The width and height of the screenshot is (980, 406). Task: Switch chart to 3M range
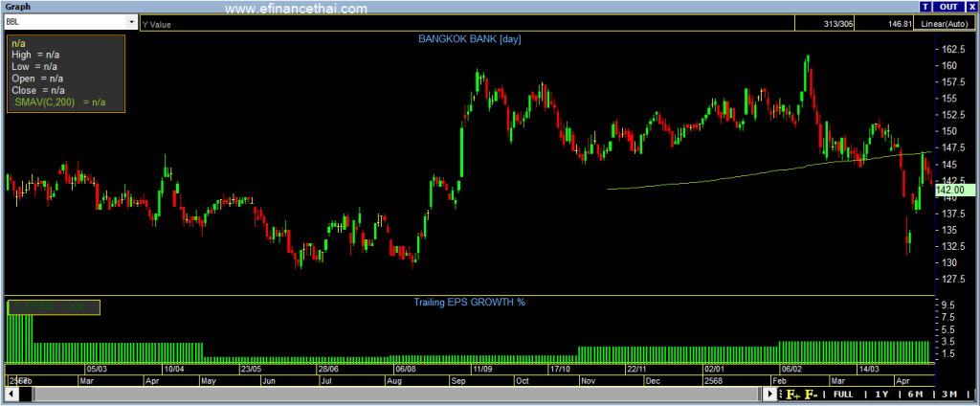(949, 394)
